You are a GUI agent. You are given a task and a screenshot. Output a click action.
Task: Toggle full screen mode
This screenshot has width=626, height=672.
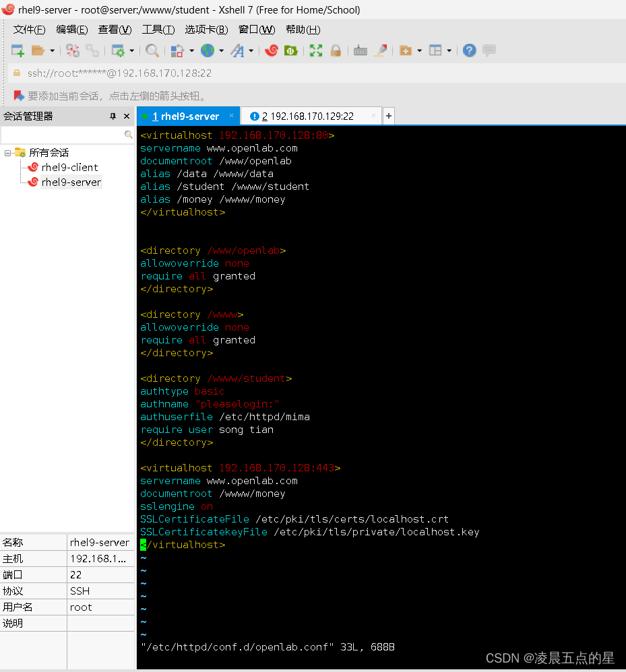point(315,51)
